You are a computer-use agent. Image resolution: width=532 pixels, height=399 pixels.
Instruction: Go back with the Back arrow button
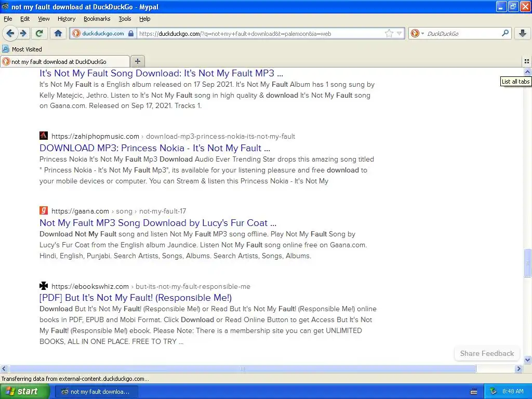[x=10, y=33]
